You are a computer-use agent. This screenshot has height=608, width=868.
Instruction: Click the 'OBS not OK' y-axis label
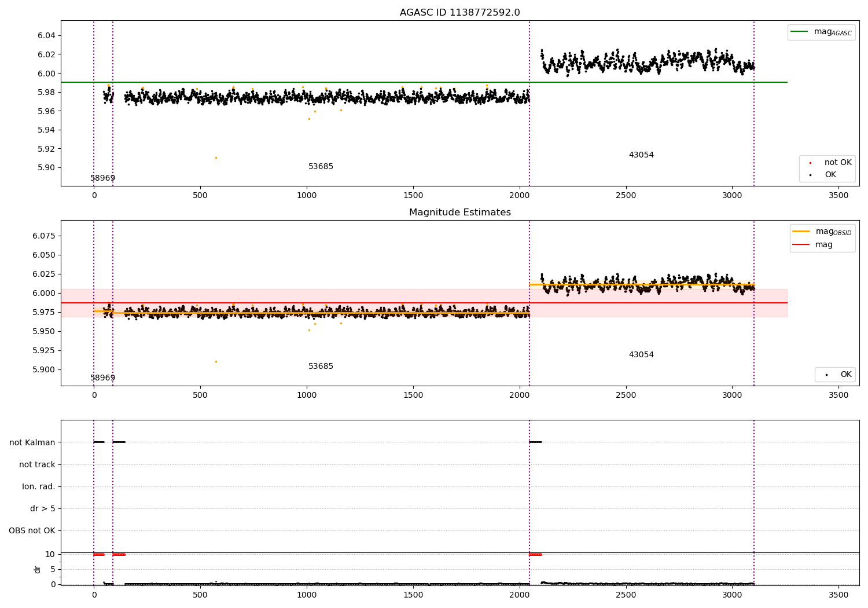pos(32,531)
